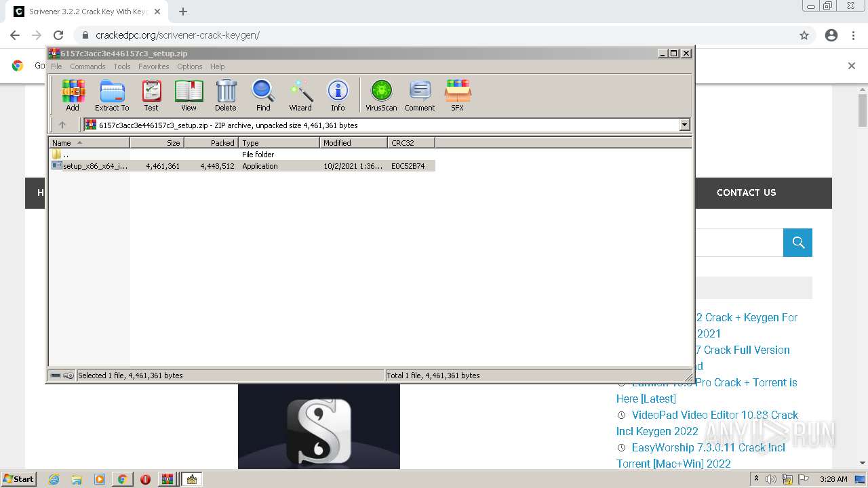Click the Chrome back button
Screen dimensions: 868x488
point(15,35)
